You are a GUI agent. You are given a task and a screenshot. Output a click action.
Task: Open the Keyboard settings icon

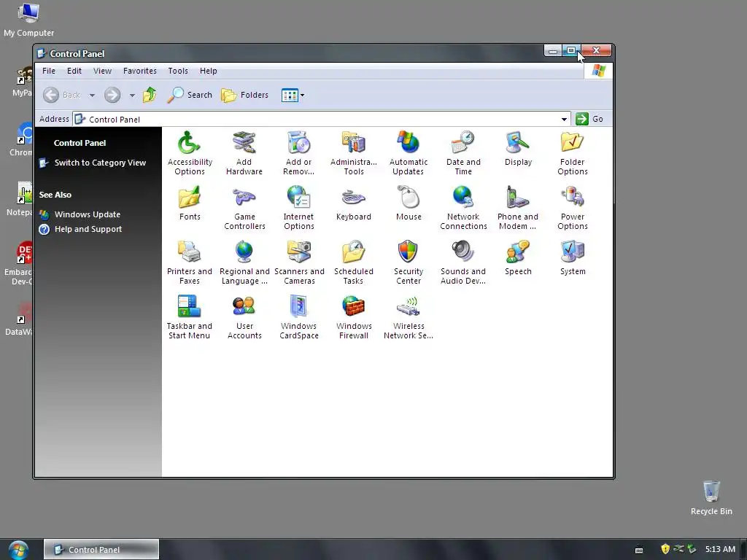pos(354,203)
